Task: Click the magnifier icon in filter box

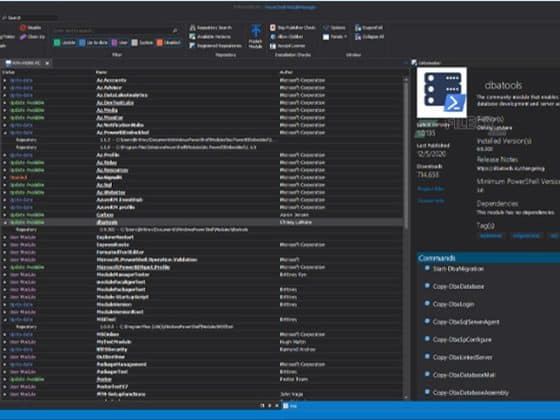Action: click(175, 31)
